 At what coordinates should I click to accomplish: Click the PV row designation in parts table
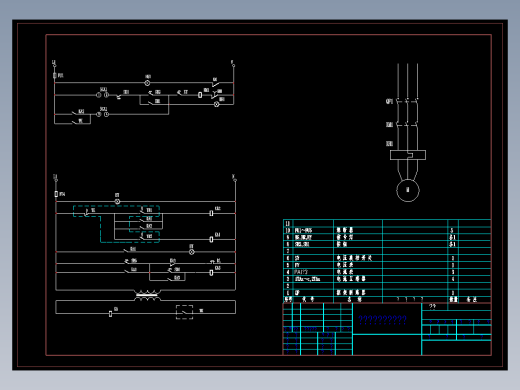click(x=297, y=265)
